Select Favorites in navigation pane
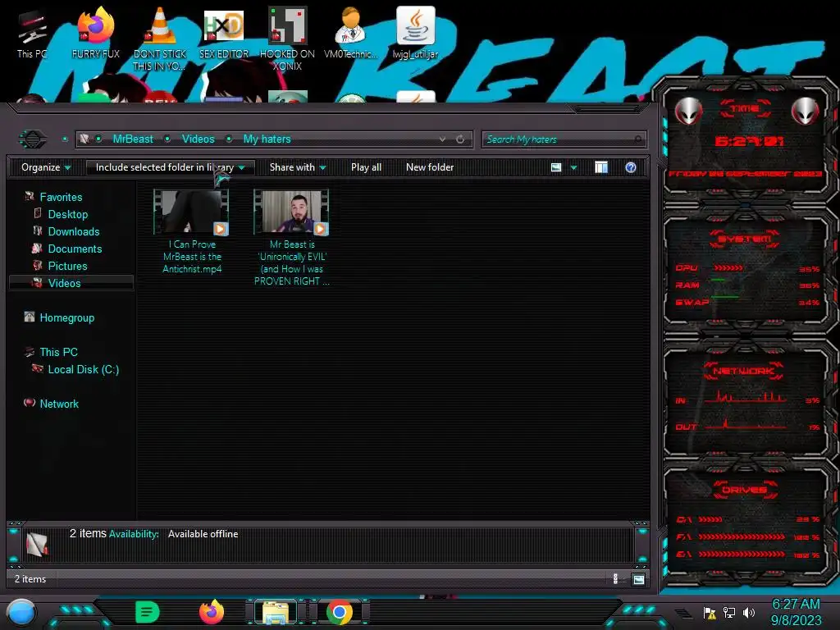Image resolution: width=840 pixels, height=630 pixels. click(x=61, y=197)
